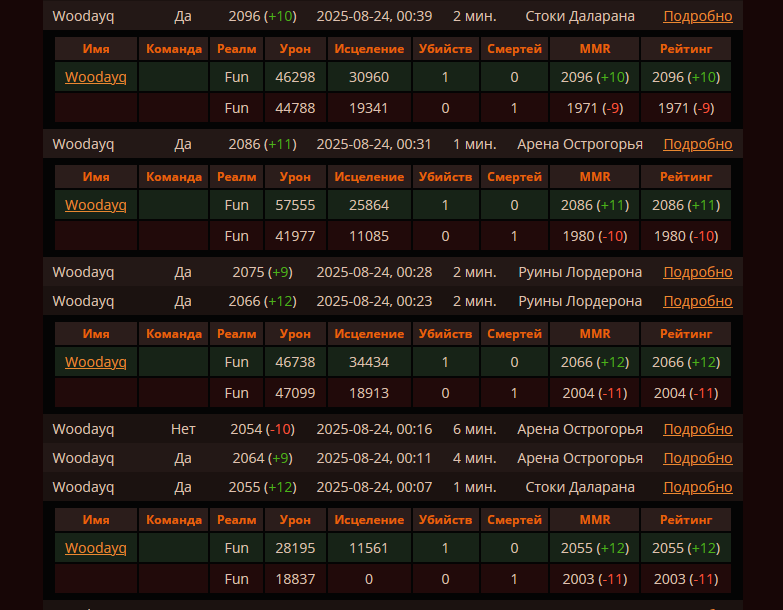The height and width of the screenshot is (610, 783).
Task: Click MMR value 1971 (-9)
Action: (x=595, y=108)
